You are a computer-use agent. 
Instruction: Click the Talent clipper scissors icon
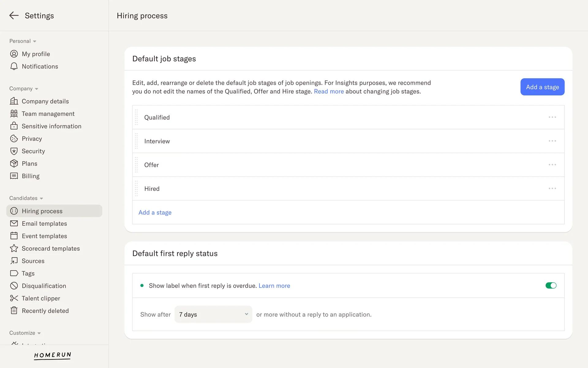(14, 298)
